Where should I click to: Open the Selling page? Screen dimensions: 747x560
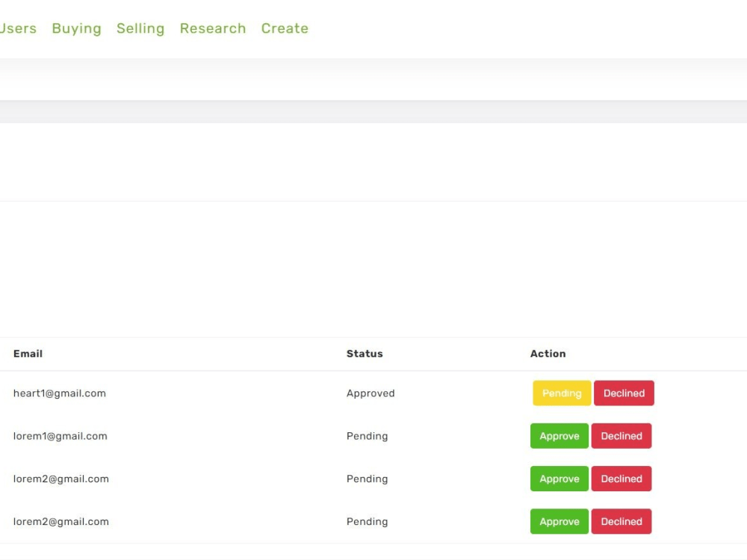pyautogui.click(x=140, y=28)
